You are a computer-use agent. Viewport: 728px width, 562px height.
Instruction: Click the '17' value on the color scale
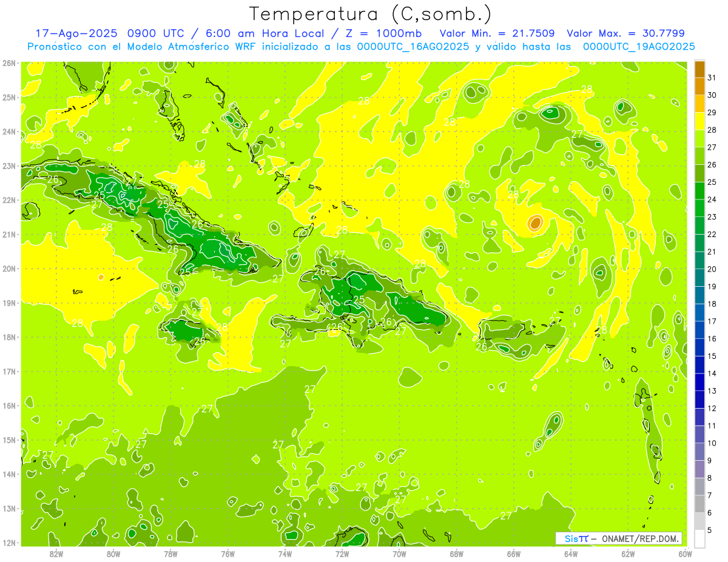tap(712, 321)
